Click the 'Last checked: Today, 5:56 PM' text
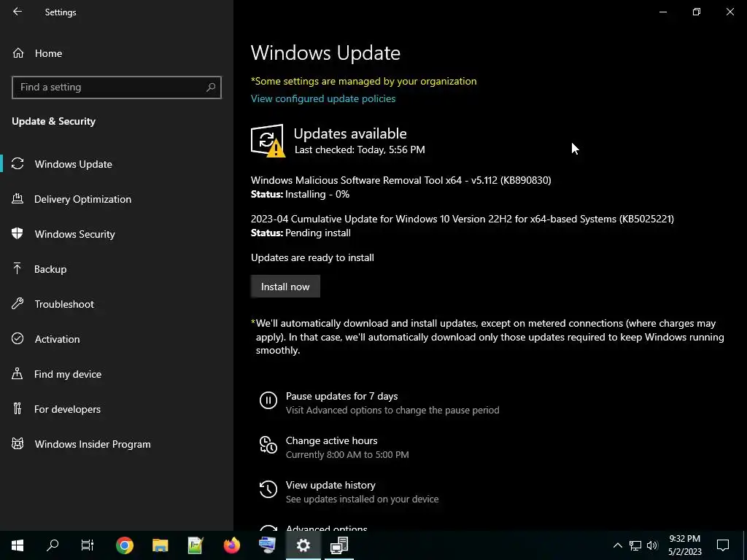Image resolution: width=747 pixels, height=560 pixels. point(360,149)
